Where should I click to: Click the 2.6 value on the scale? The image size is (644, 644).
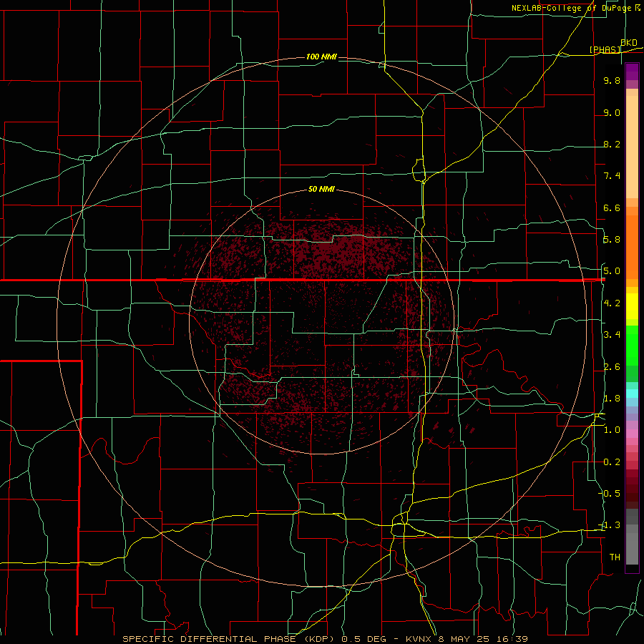click(612, 367)
